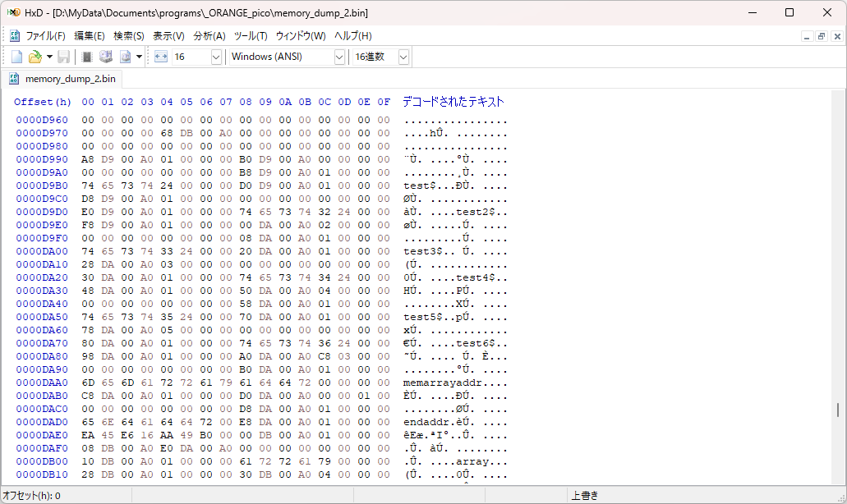
Task: Open the 16進数 offset base dropdown
Action: click(403, 57)
